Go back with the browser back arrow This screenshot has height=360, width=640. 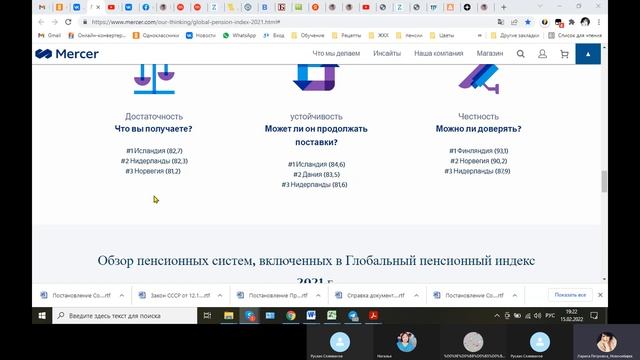pos(41,22)
